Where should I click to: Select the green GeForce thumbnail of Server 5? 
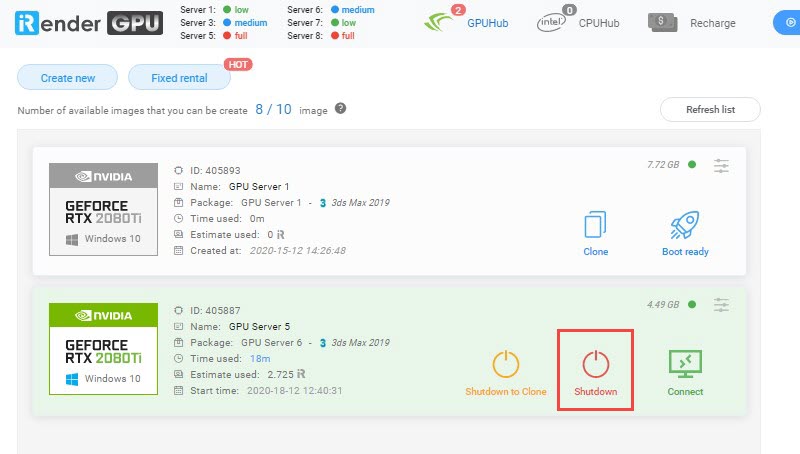click(103, 348)
